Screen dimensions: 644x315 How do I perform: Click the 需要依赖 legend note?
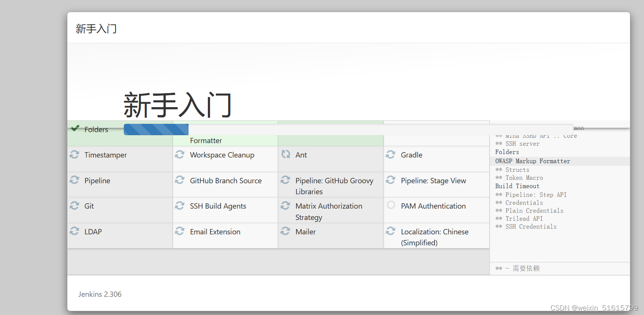517,268
